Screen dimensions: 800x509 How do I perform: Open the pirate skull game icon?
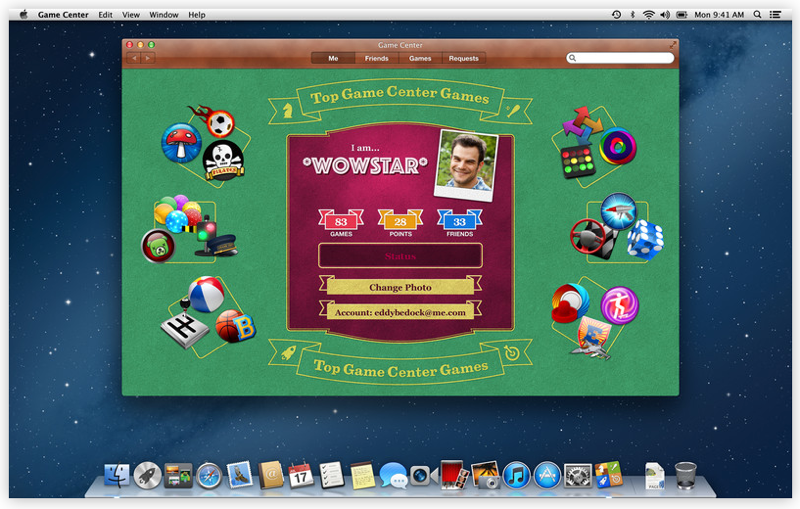coord(223,160)
